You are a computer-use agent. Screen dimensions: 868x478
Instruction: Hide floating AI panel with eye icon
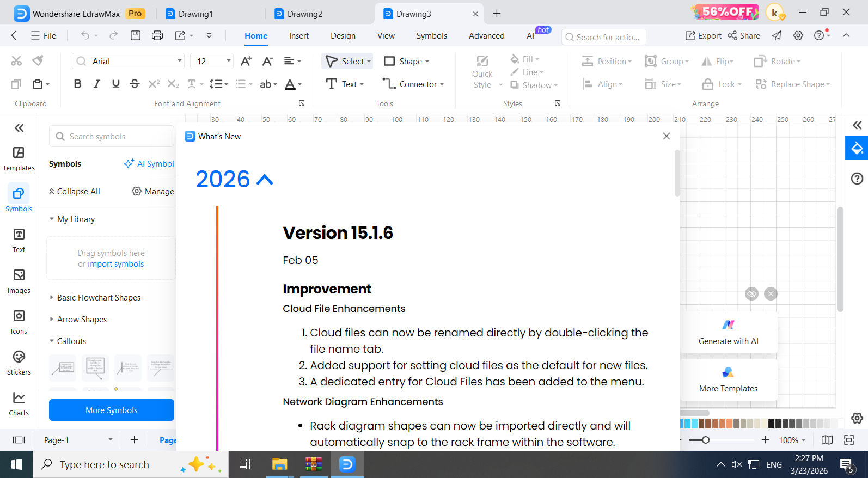click(x=751, y=294)
